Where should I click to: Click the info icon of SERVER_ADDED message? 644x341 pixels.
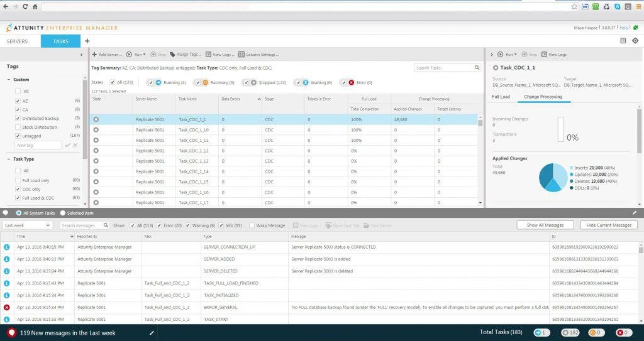click(6, 259)
